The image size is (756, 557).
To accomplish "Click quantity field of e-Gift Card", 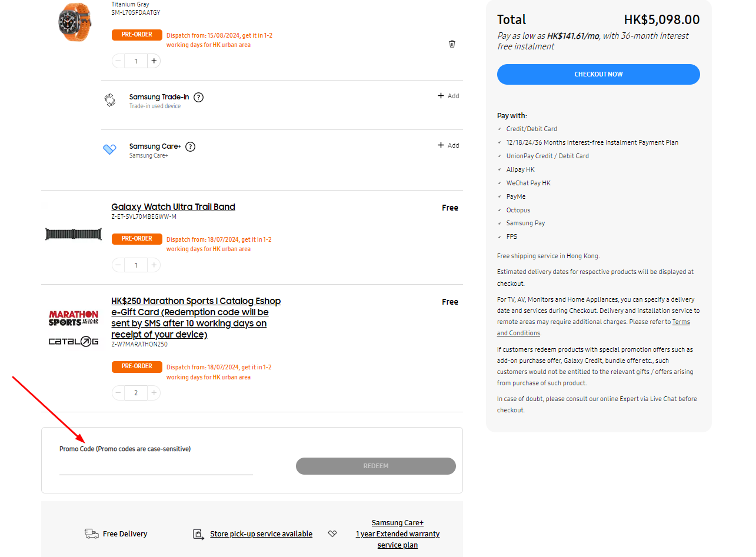I will pyautogui.click(x=136, y=393).
